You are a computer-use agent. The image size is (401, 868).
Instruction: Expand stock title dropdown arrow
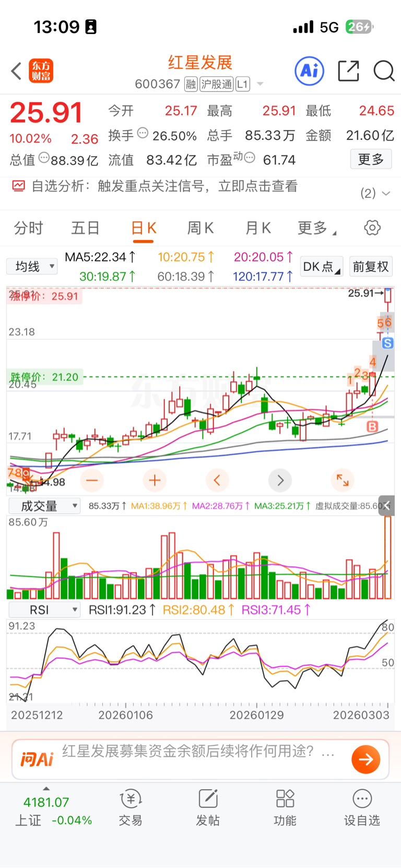[x=260, y=84]
